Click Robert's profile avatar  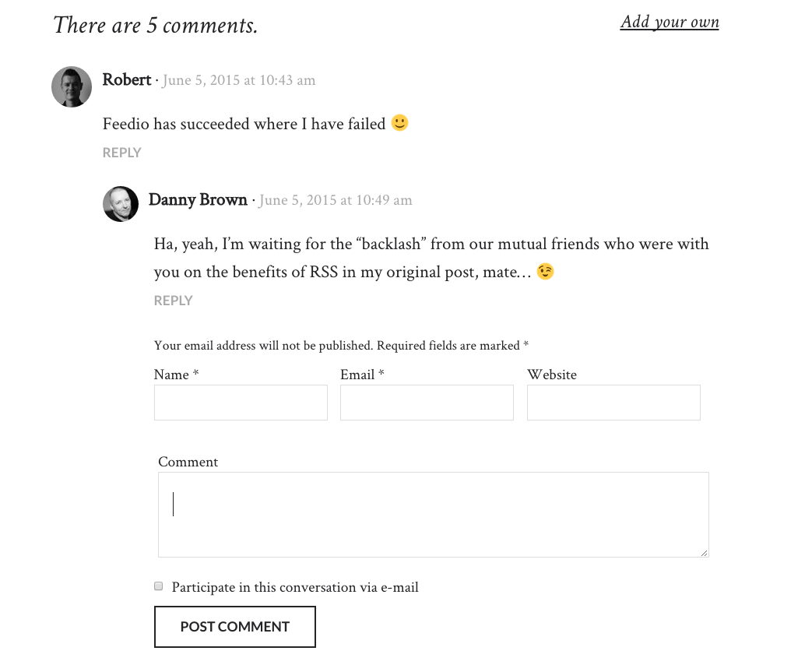[x=72, y=86]
